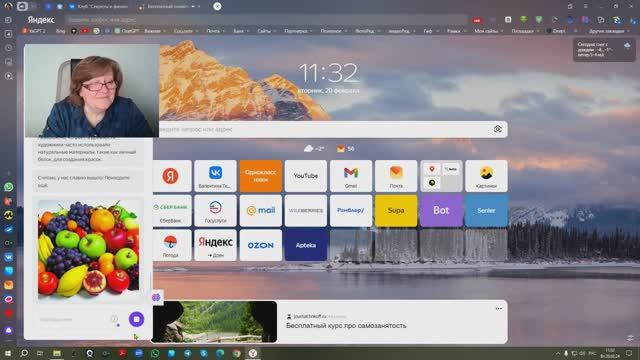Open the dark blue Apteka tile
Image resolution: width=640 pixels, height=360 pixels.
point(306,245)
